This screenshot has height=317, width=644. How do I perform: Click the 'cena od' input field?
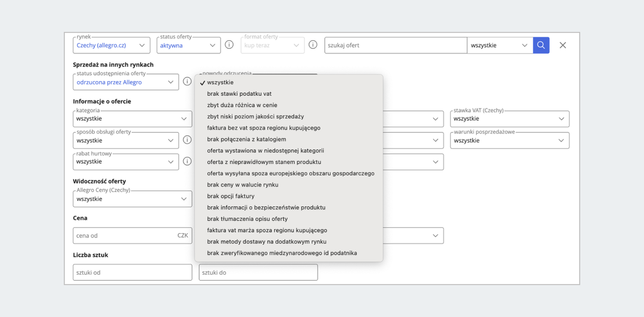tap(123, 235)
